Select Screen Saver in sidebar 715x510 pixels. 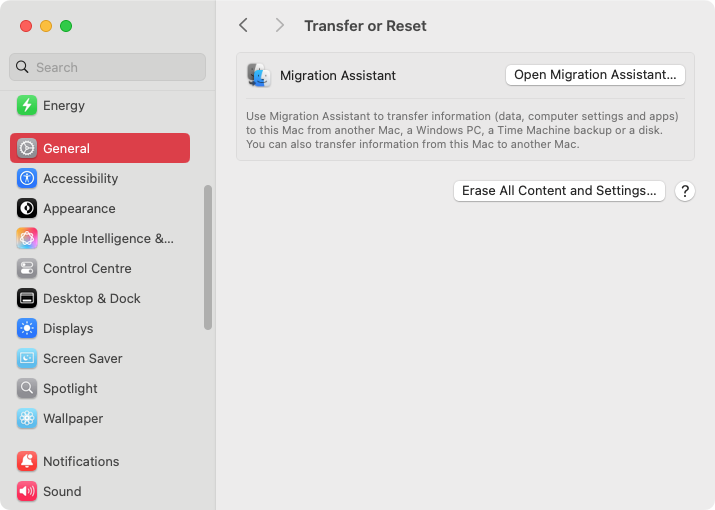point(100,359)
